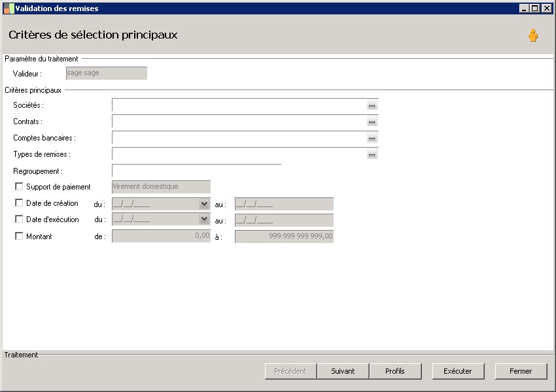
Task: Check the Date d'exécution checkbox
Action: pos(19,220)
